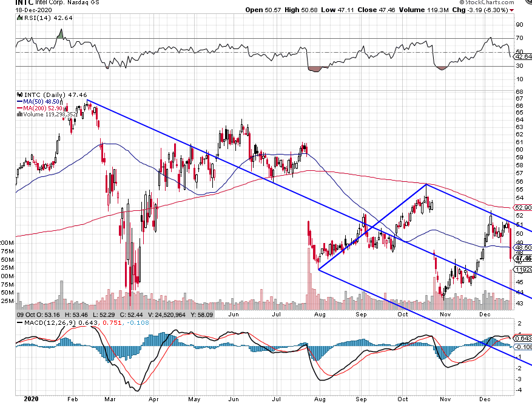Click the 'V: 24,520,964' readout value
This screenshot has width=532, height=403.
point(167,315)
